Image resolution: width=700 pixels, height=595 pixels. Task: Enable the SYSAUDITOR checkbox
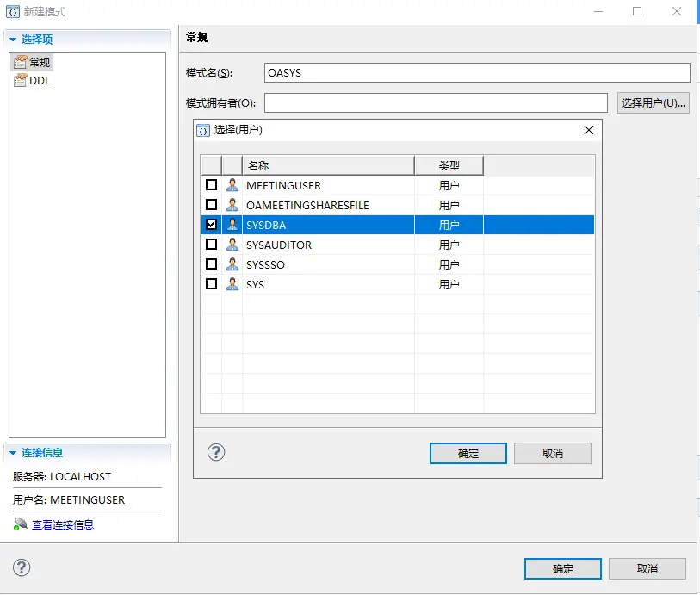[x=211, y=245]
